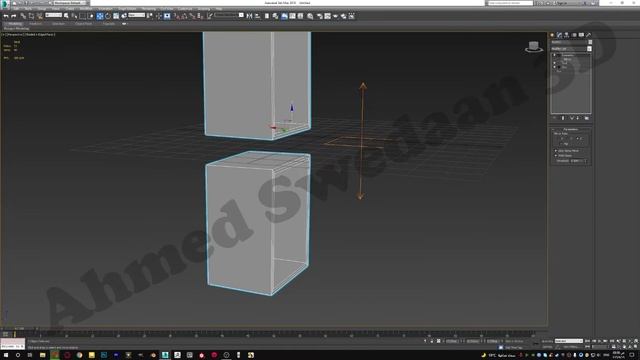
Task: Click the Rectangular Selection Region icon
Action: tap(82, 16)
